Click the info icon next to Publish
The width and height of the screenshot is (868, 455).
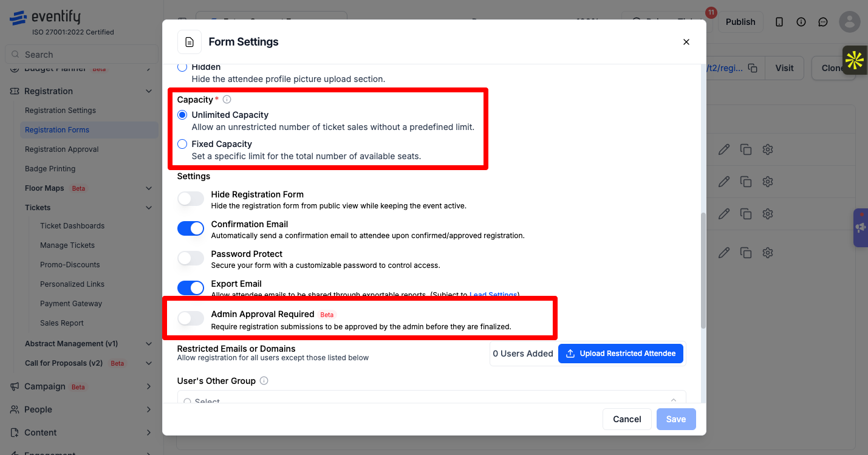801,22
